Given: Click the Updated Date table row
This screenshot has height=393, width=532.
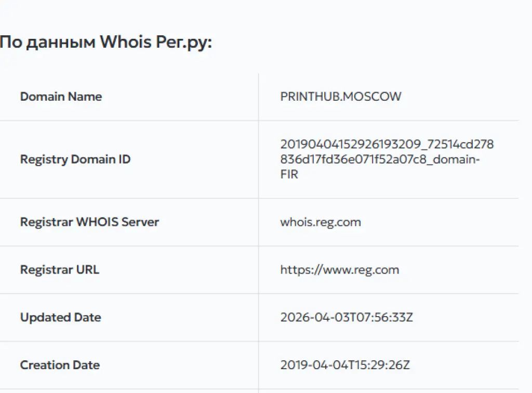Looking at the screenshot, I should pos(259,318).
